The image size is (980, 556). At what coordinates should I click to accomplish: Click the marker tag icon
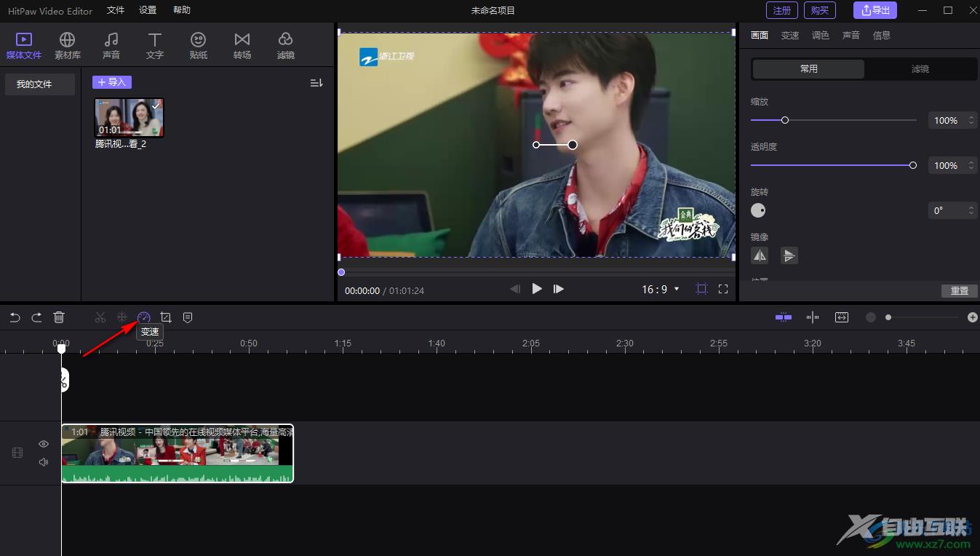[188, 317]
